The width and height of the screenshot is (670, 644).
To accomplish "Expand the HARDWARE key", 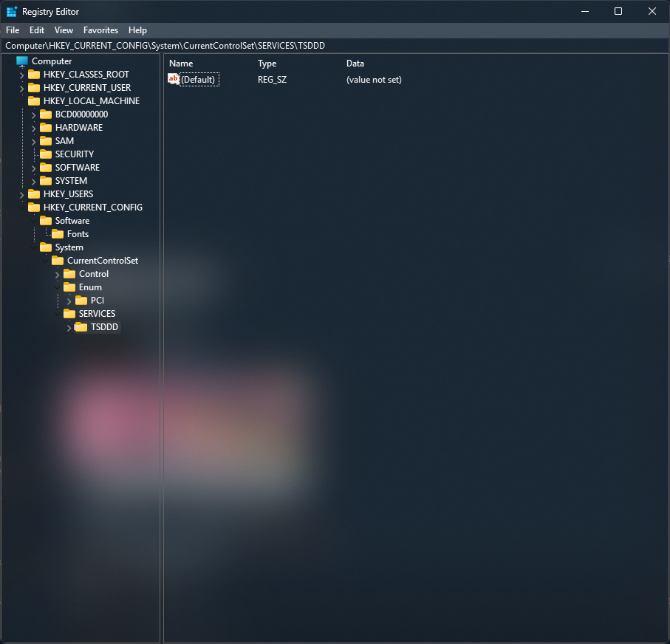I will (34, 129).
